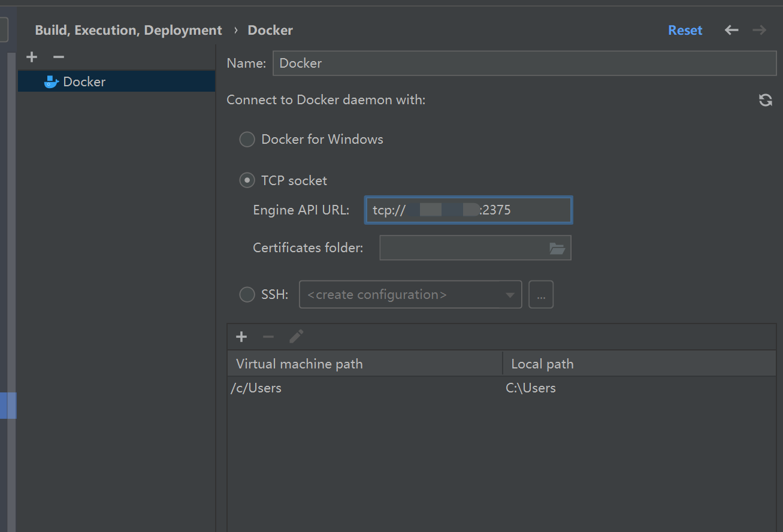Add a new path mapping
Screen dimensions: 783x532
tap(241, 337)
